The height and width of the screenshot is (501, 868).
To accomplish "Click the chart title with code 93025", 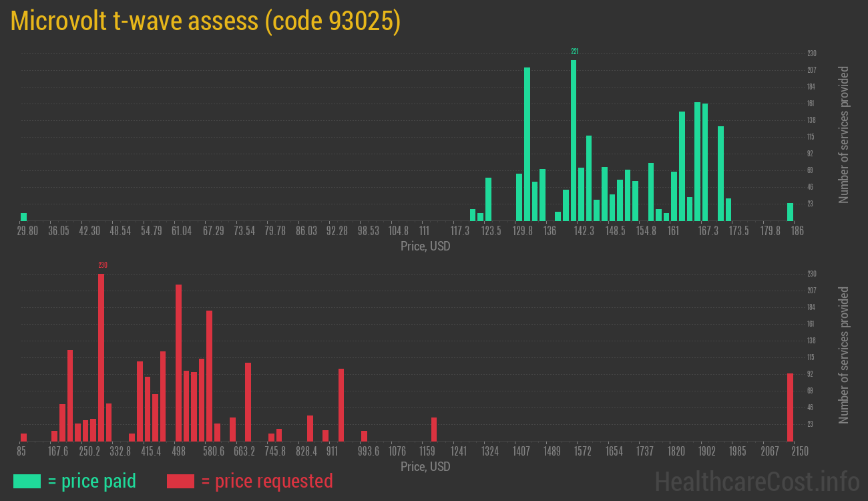I will click(206, 21).
